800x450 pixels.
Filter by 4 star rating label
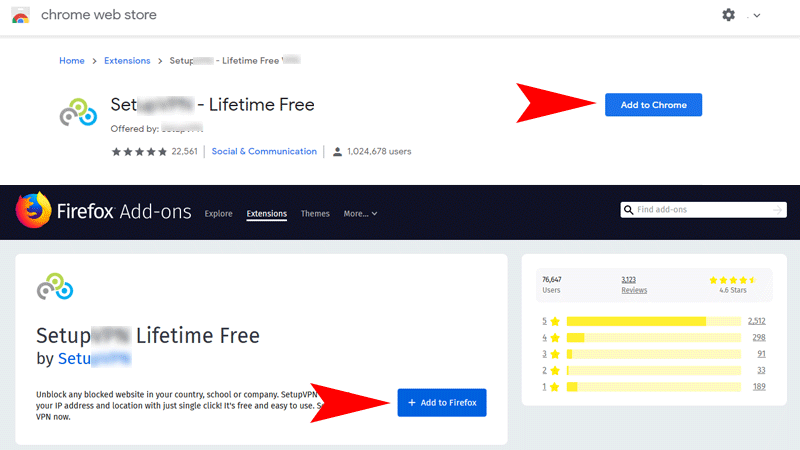click(551, 338)
